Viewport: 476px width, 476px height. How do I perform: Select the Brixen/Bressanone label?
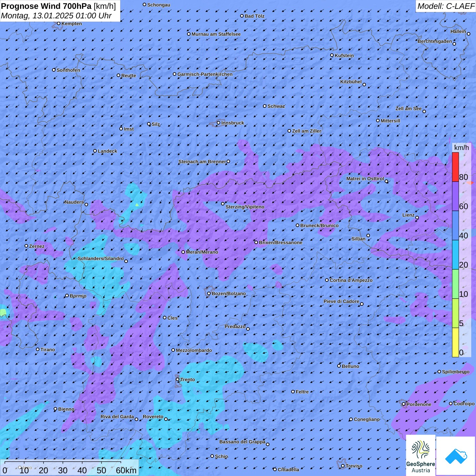tap(280, 242)
